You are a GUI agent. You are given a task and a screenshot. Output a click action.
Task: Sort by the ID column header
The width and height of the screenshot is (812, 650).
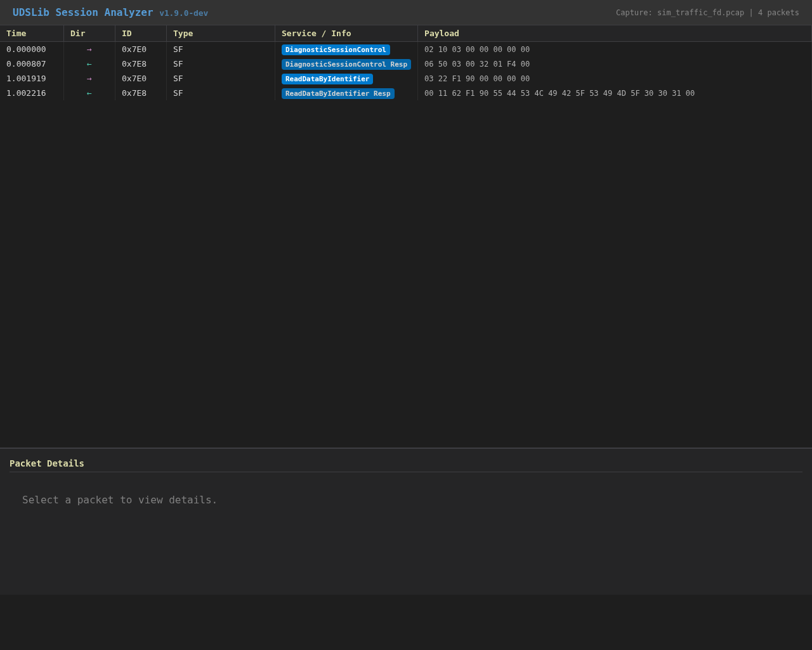click(127, 33)
